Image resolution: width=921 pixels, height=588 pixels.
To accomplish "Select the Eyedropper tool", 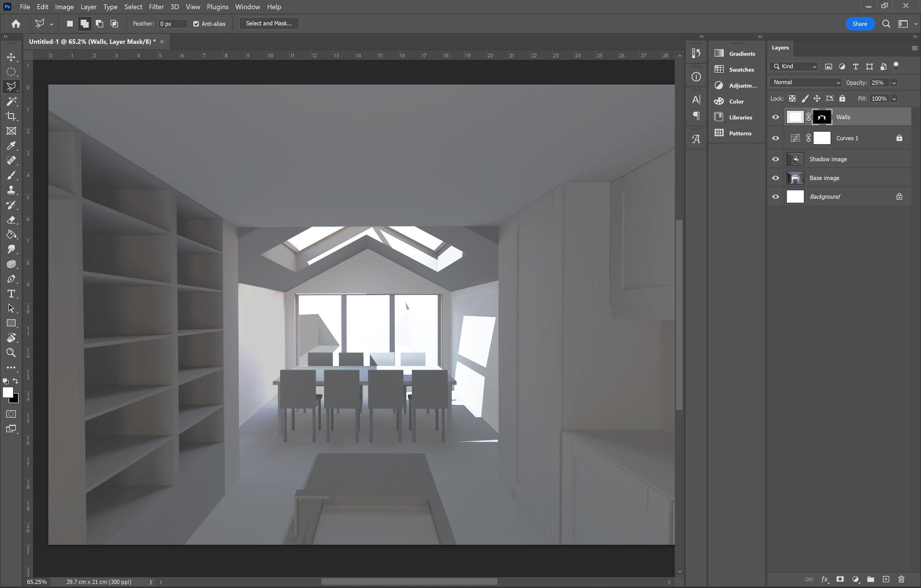I will pyautogui.click(x=11, y=146).
